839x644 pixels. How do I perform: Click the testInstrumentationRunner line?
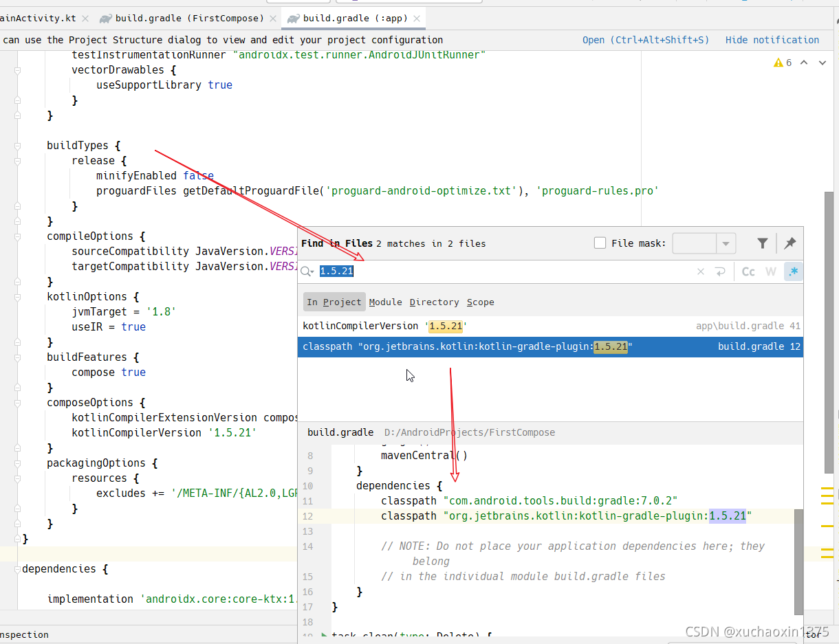(279, 55)
